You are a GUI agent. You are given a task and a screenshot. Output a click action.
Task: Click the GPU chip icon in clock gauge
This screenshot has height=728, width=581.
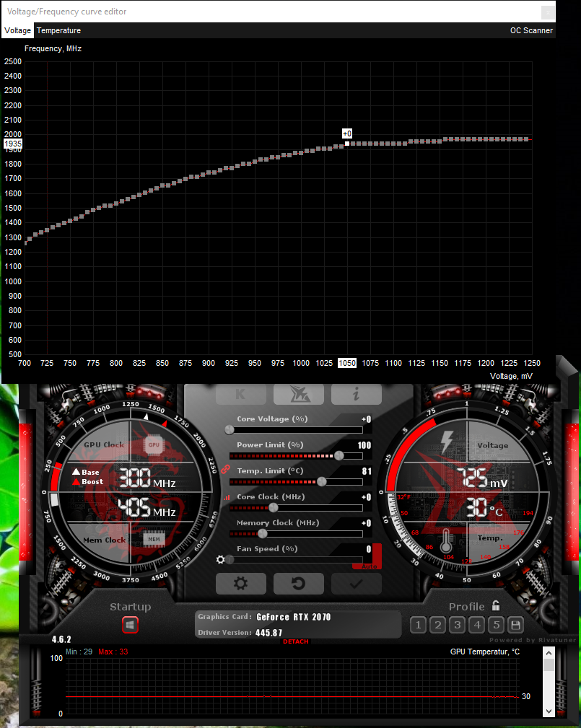[154, 444]
